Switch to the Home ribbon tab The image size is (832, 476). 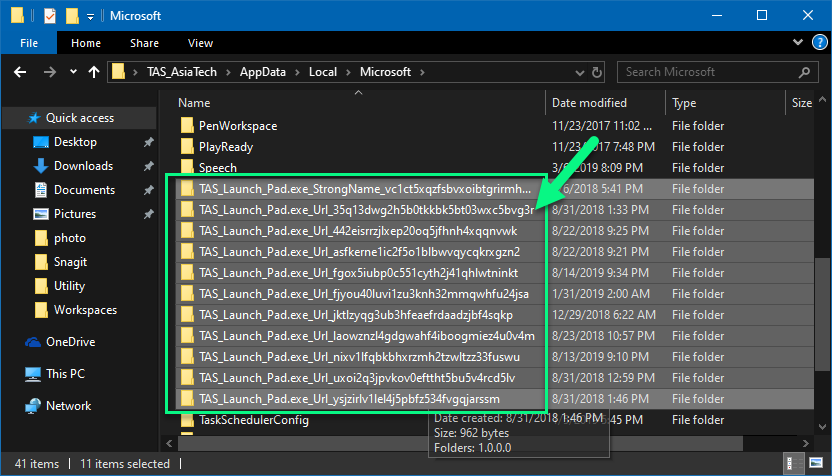[86, 43]
